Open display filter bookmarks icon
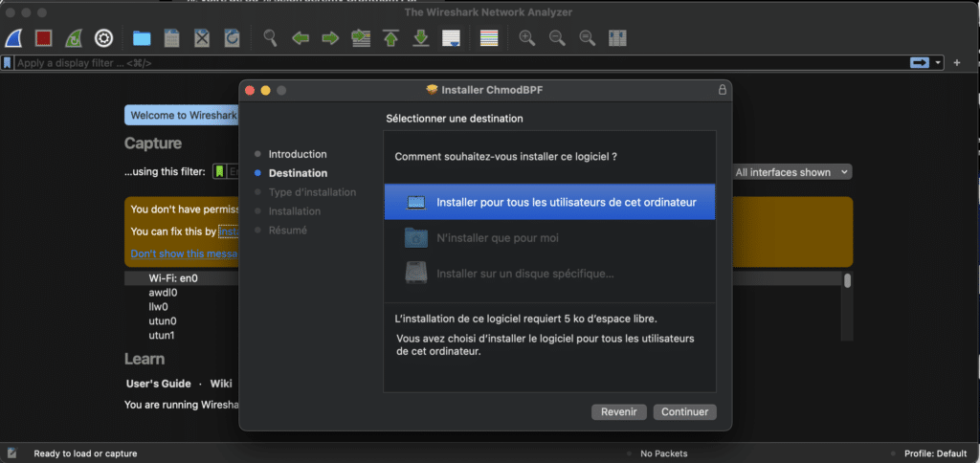This screenshot has height=463, width=980. [x=8, y=63]
